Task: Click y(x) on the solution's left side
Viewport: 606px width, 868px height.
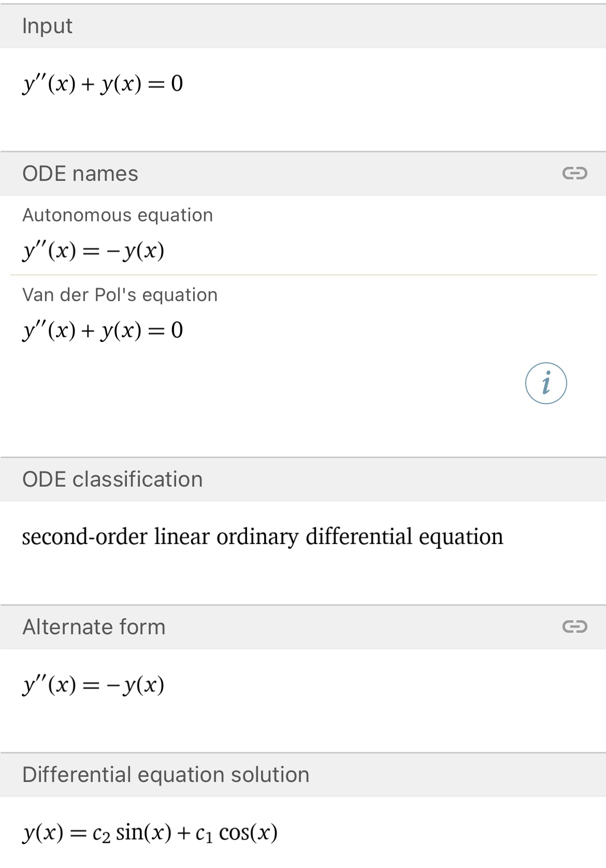Action: [x=43, y=833]
